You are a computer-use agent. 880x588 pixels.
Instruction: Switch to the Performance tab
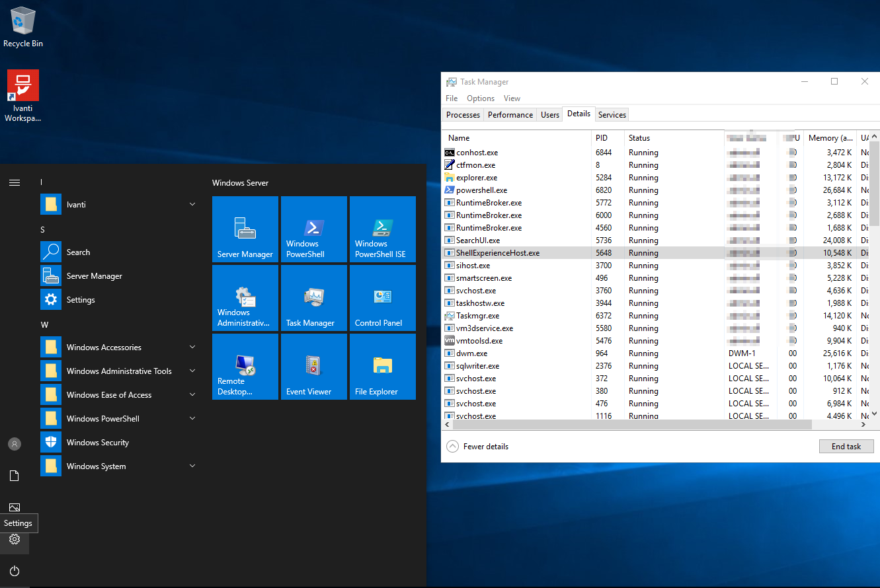tap(510, 114)
